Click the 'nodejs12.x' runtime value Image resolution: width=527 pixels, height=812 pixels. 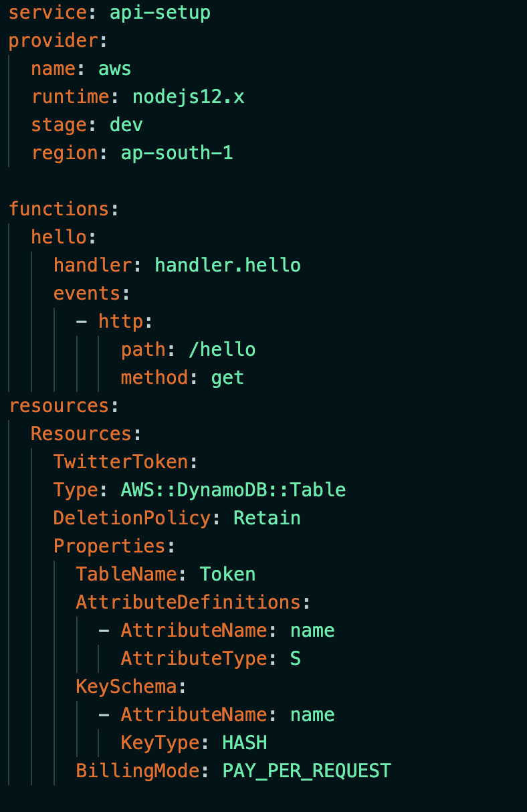(x=188, y=97)
